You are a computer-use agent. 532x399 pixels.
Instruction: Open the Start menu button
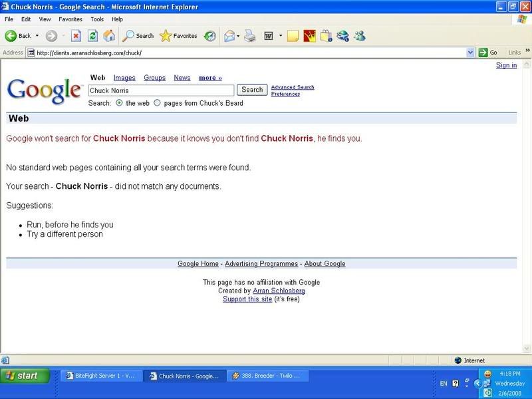(25, 376)
